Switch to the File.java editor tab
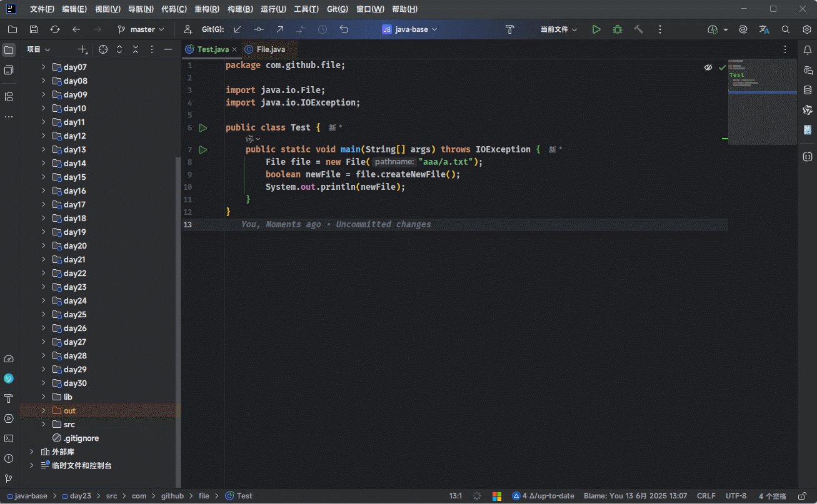 tap(270, 49)
